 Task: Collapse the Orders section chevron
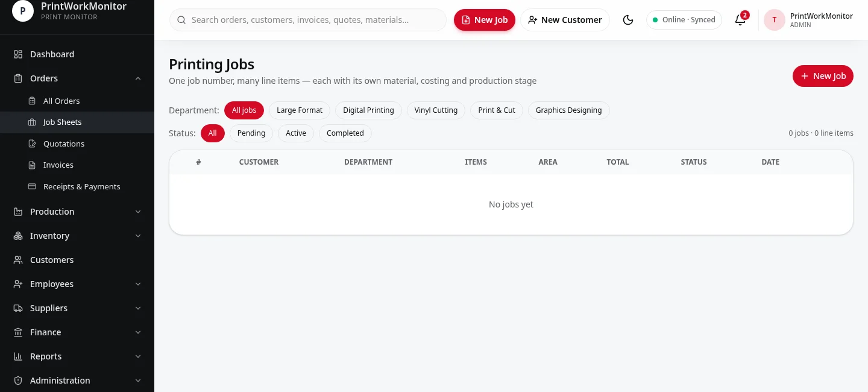(x=138, y=78)
